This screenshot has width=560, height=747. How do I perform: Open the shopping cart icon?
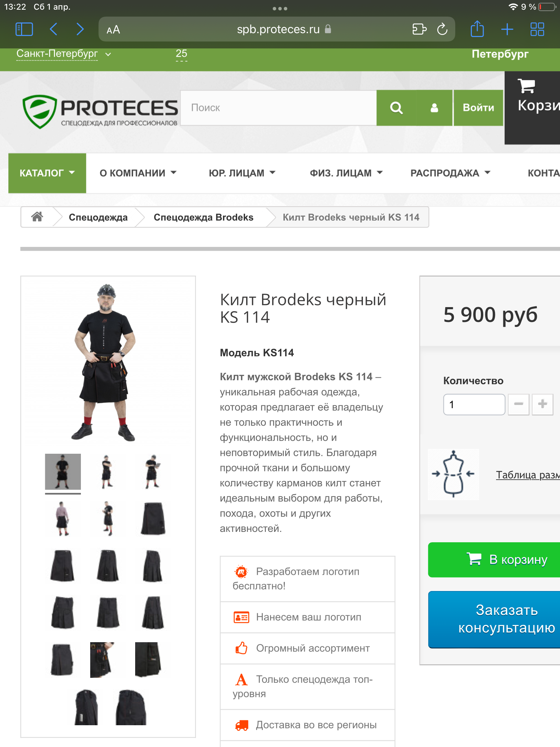point(526,86)
